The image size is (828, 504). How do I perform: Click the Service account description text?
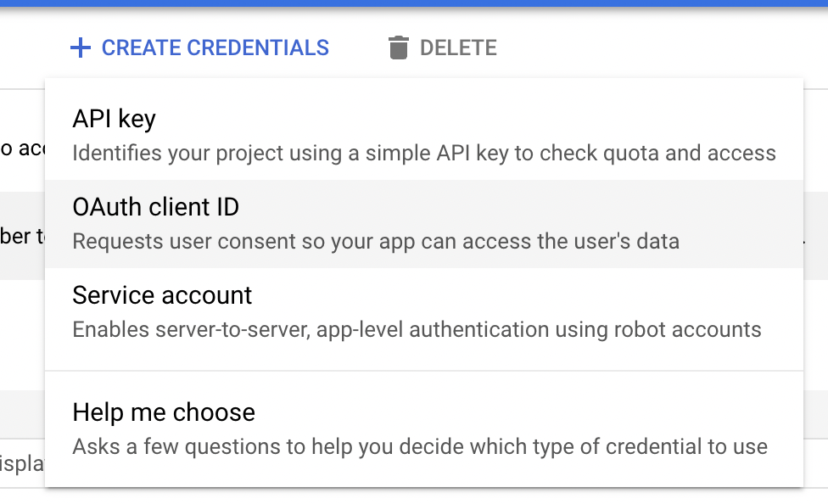(x=416, y=329)
